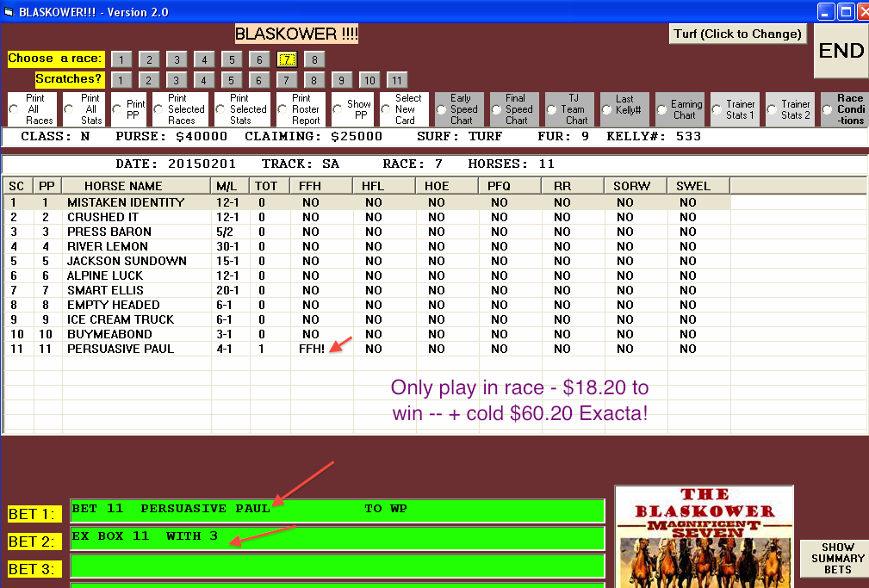Click the END button
Image resolution: width=869 pixels, height=588 pixels.
click(x=841, y=51)
